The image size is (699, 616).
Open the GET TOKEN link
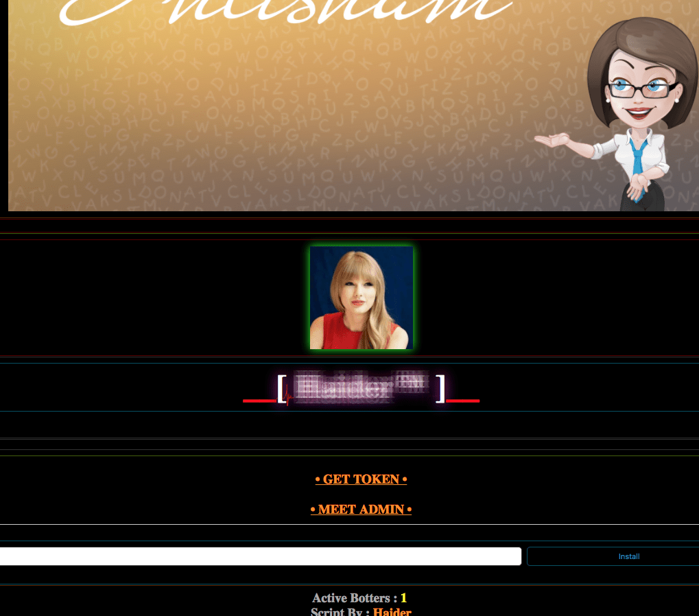[361, 479]
